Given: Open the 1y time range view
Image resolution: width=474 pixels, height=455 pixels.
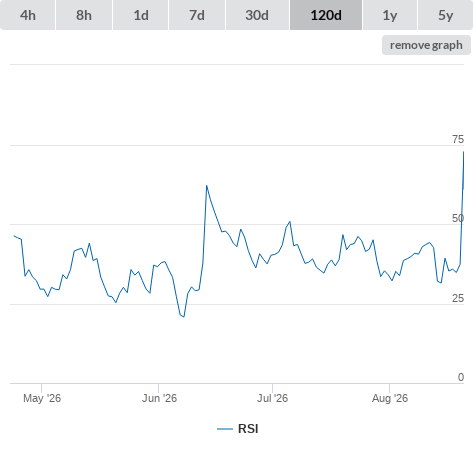Looking at the screenshot, I should coord(390,15).
